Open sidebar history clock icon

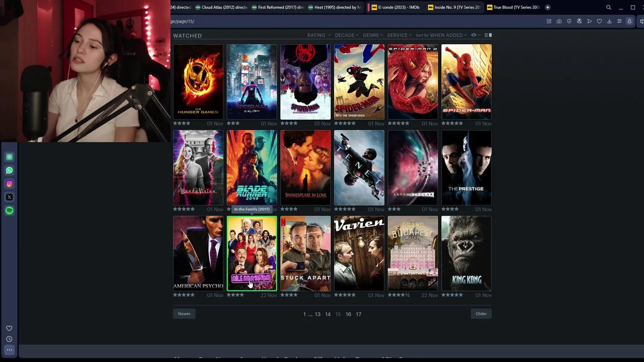click(x=9, y=339)
